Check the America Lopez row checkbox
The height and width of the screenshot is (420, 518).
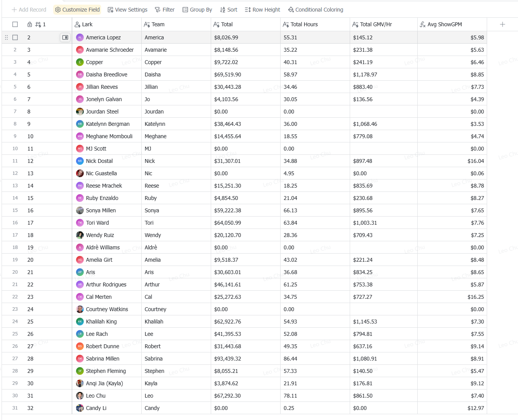pyautogui.click(x=15, y=37)
